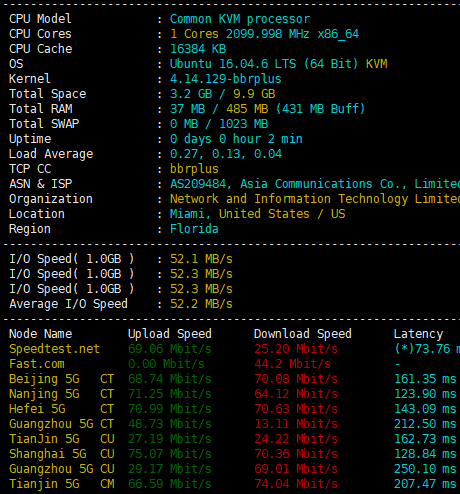Select the 'CPU Model' label
Viewport: 460px width, 494px height.
(x=40, y=19)
